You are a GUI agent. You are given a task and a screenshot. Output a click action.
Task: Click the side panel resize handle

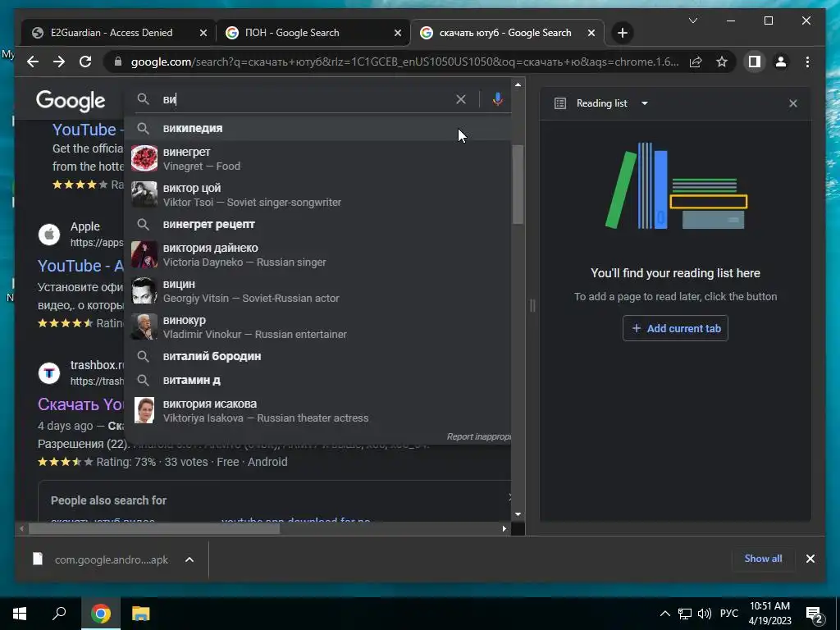[532, 306]
